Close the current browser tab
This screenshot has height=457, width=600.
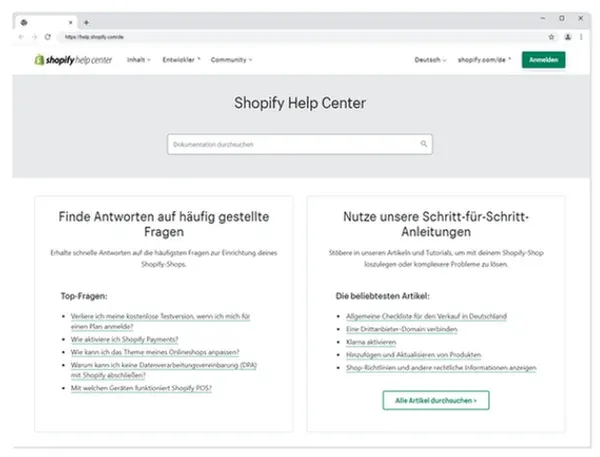point(70,23)
